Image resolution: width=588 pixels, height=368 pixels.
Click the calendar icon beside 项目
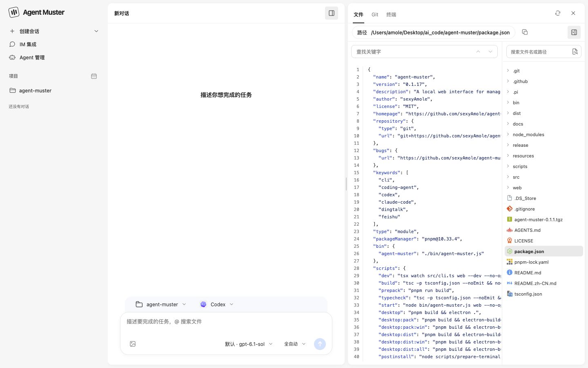pyautogui.click(x=94, y=76)
